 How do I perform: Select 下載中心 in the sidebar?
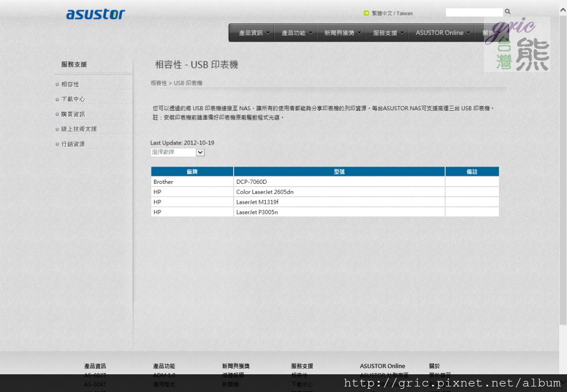tap(73, 99)
